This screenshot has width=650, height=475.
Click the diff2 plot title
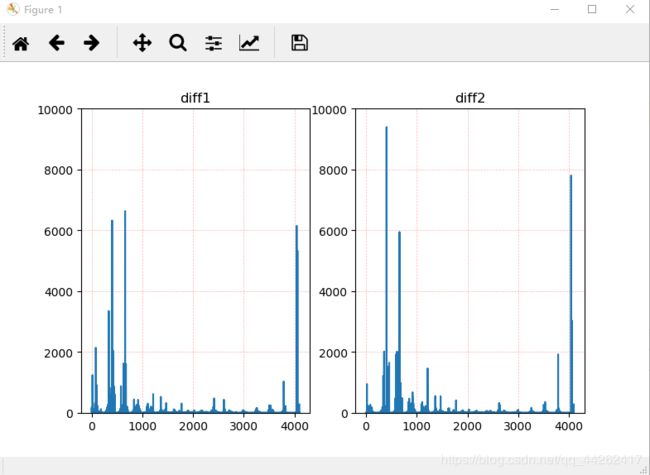pyautogui.click(x=470, y=98)
